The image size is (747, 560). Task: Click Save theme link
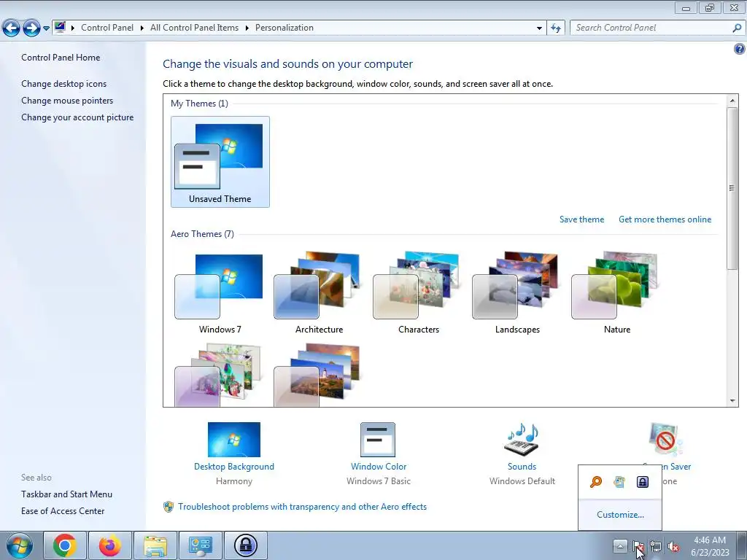pos(581,219)
